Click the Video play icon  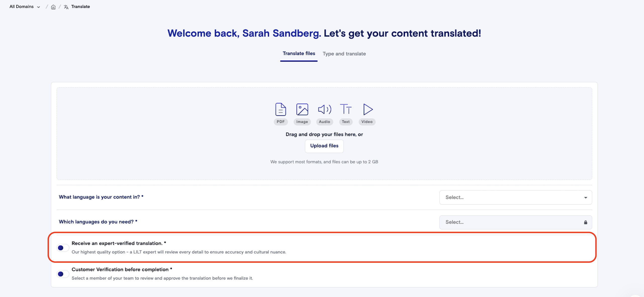tap(367, 109)
